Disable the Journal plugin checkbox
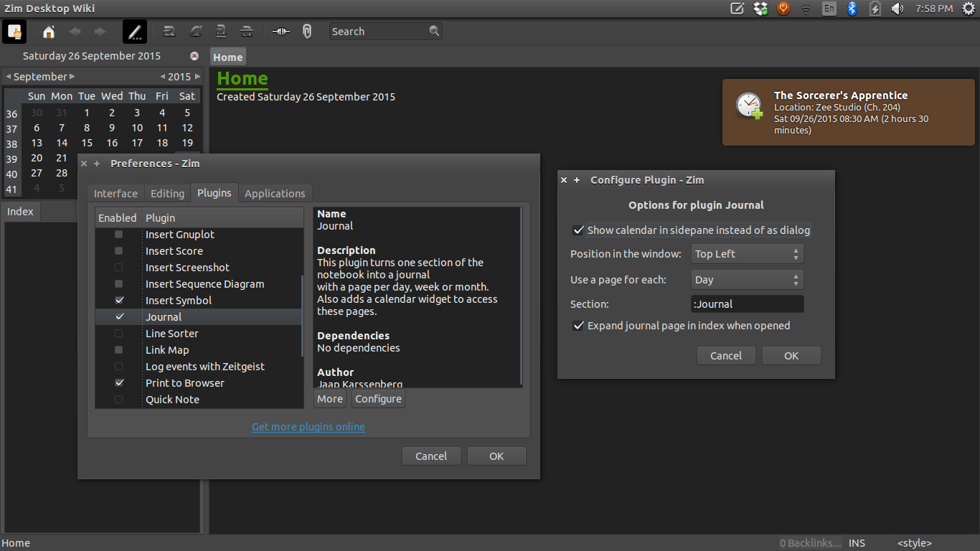 point(119,316)
